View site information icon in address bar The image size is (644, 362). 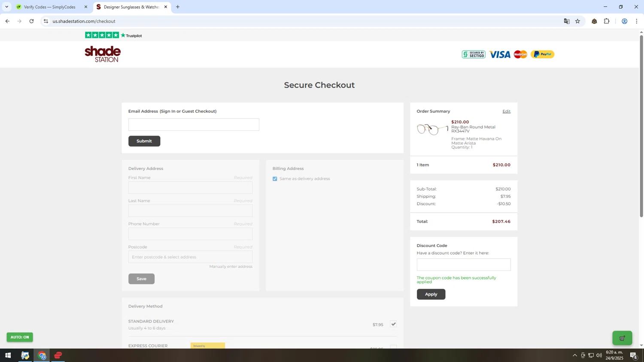(46, 21)
